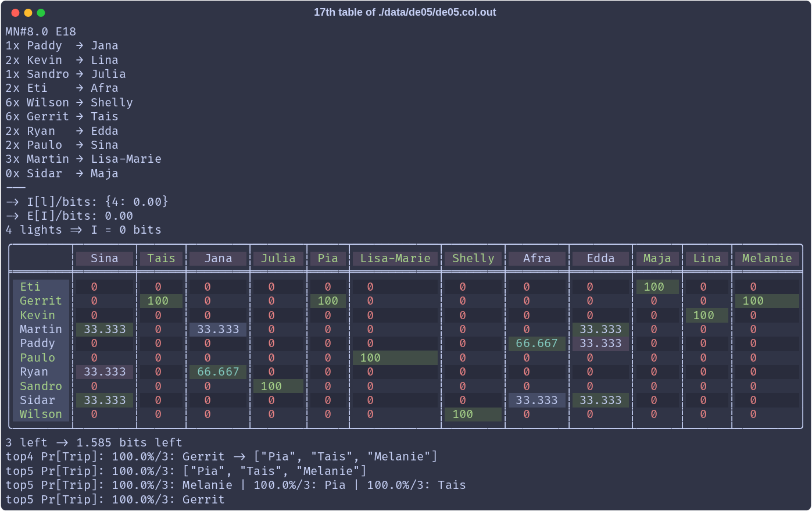The image size is (812, 511).
Task: Click the line '2x Kevin → Lina'
Action: pos(62,60)
